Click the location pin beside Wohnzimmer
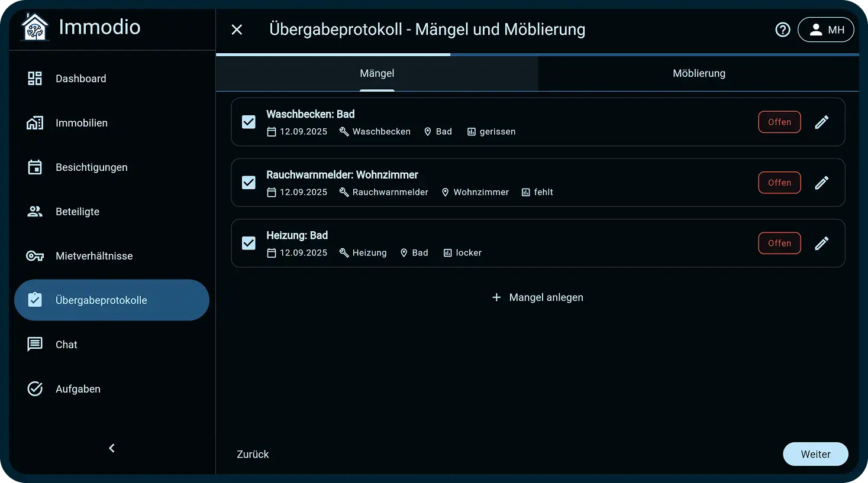Screen dimensions: 868x483 click(x=446, y=192)
